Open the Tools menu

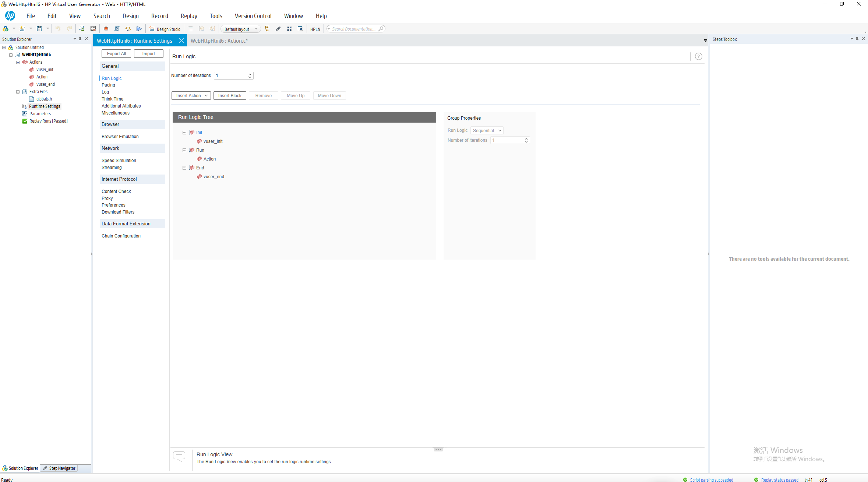(x=216, y=16)
